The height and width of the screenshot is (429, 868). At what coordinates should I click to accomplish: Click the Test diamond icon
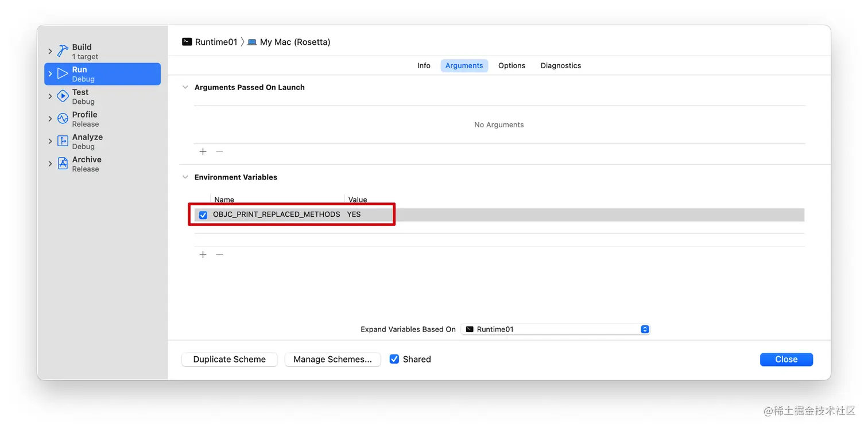click(x=63, y=96)
